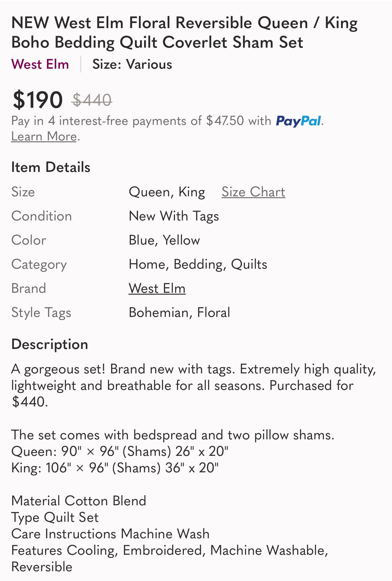Click the Queen dimensions line in the description

[120, 451]
